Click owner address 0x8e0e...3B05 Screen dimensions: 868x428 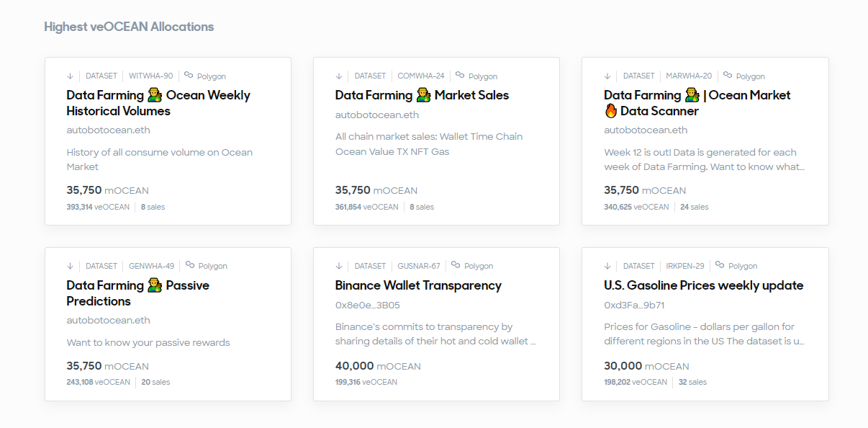(x=367, y=305)
